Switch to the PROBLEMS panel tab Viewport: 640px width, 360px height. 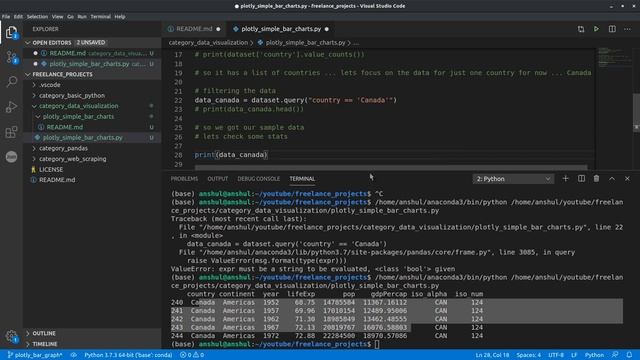click(184, 179)
